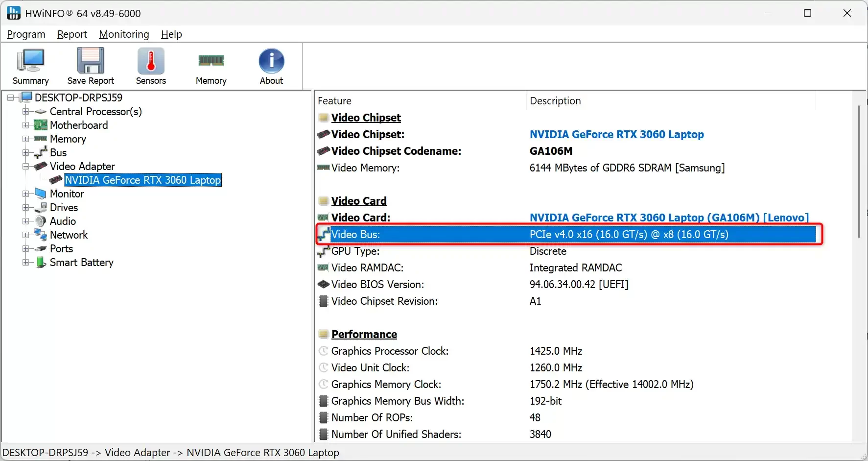This screenshot has width=868, height=461.
Task: Click the Performance folder icon
Action: click(323, 334)
